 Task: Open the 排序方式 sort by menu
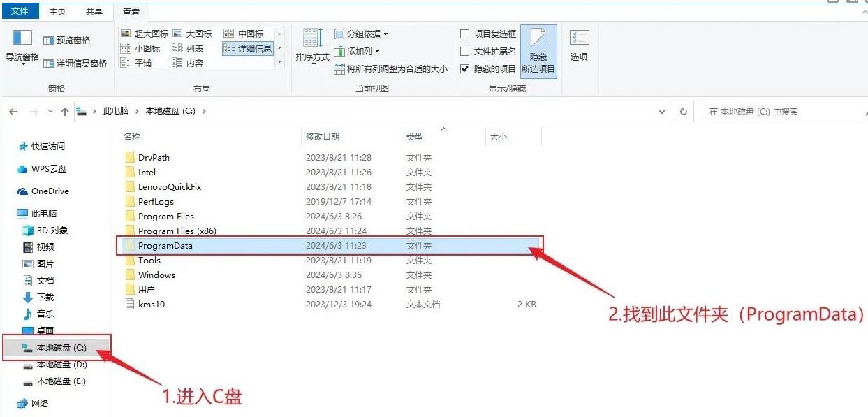tap(312, 47)
